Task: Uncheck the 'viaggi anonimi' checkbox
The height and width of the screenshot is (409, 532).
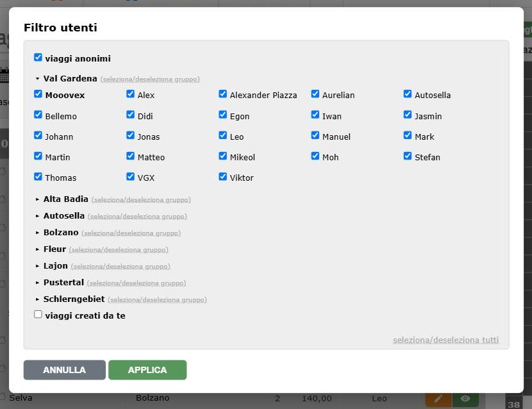Action: click(x=38, y=57)
